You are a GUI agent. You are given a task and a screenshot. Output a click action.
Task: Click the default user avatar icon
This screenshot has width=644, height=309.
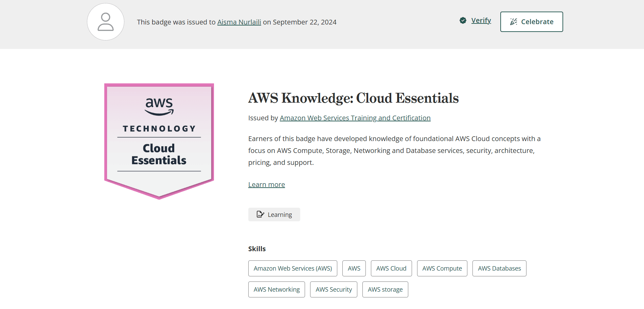pos(106,22)
